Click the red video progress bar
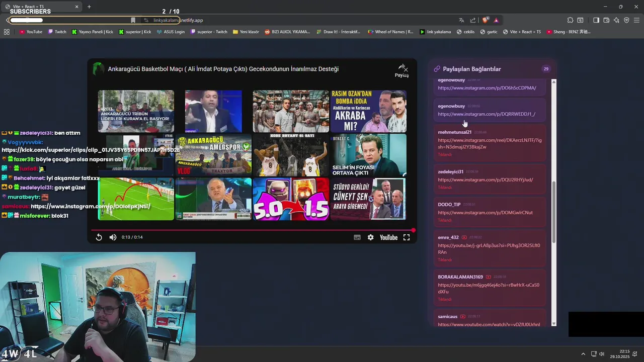This screenshot has width=644, height=362. 252,230
